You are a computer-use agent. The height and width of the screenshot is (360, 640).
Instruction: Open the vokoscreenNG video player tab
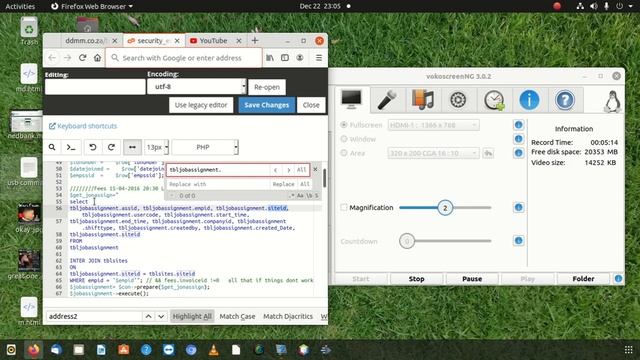click(x=422, y=100)
